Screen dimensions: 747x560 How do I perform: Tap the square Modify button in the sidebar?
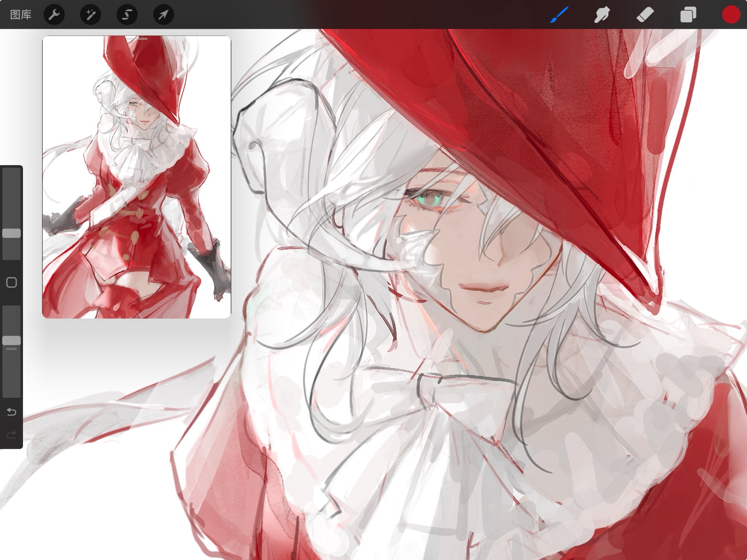click(12, 283)
